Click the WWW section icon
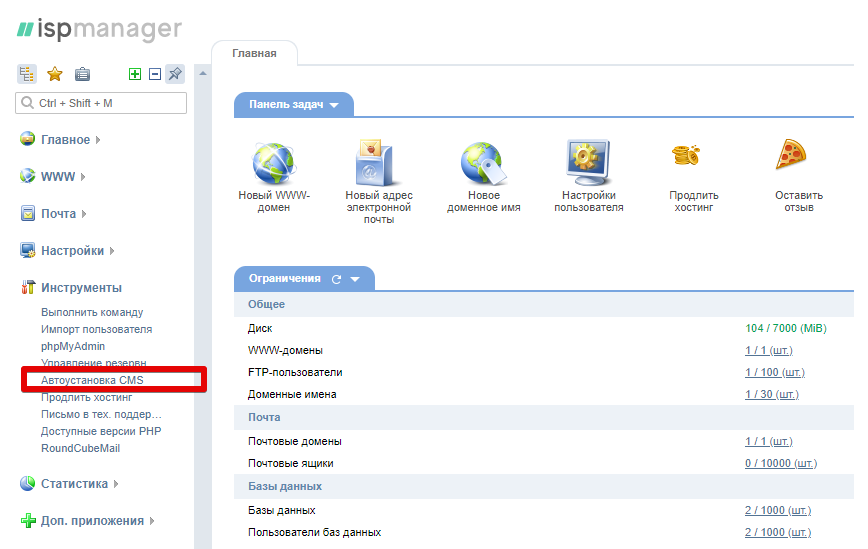 27,176
